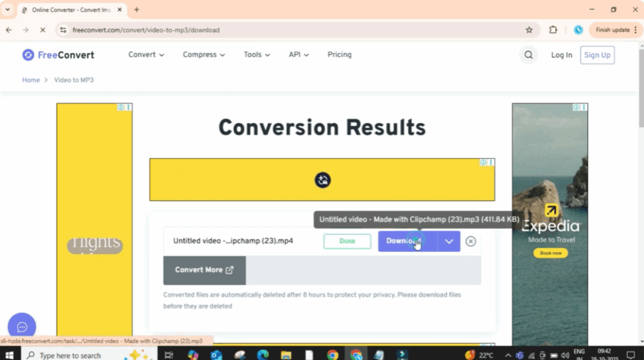The width and height of the screenshot is (644, 360).
Task: Open the browser extensions puzzle icon
Action: 553,30
